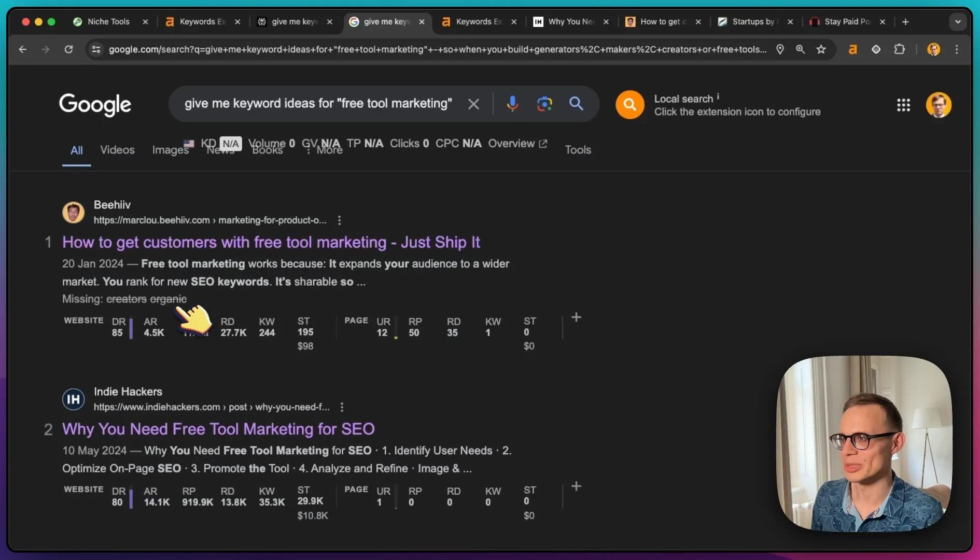Open the Ahrefs Overview link
Screen dimensions: 980x560
[x=517, y=144]
